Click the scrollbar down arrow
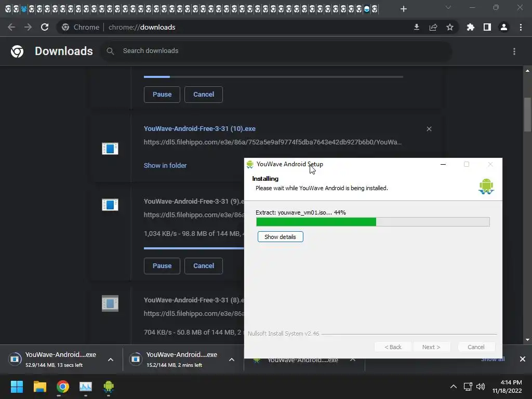The height and width of the screenshot is (399, 532). (527, 340)
